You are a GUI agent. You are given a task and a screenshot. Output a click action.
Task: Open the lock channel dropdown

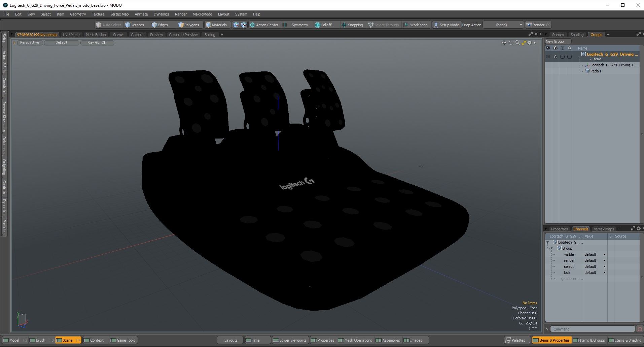595,273
